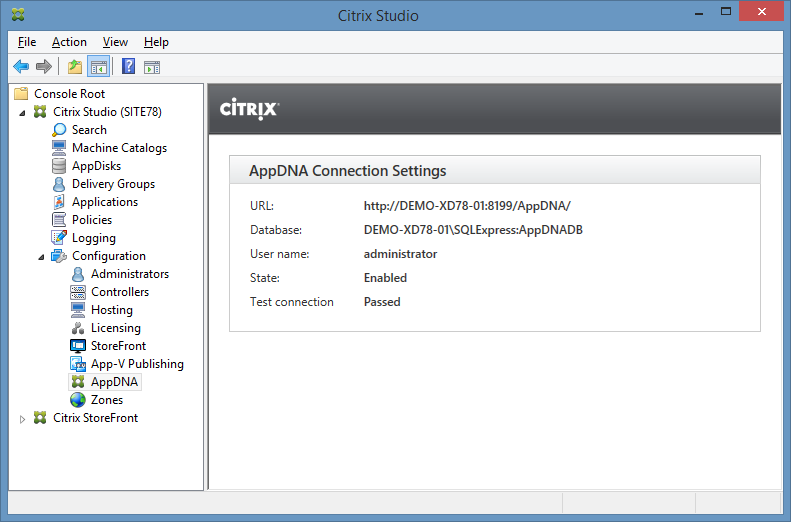Select the AppDisks label in tree

point(96,166)
